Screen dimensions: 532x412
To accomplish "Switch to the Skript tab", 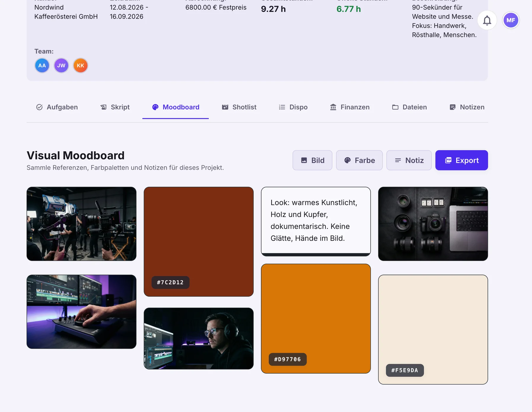I will pyautogui.click(x=115, y=107).
